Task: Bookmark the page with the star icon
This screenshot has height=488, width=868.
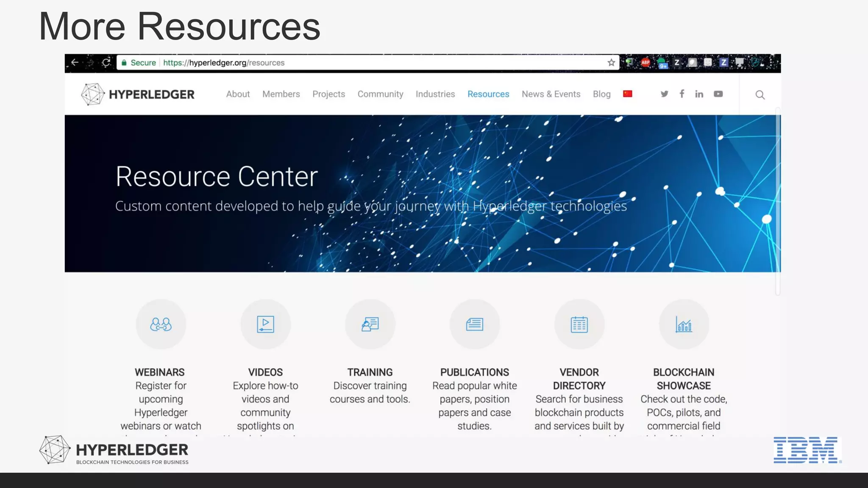Action: (611, 63)
